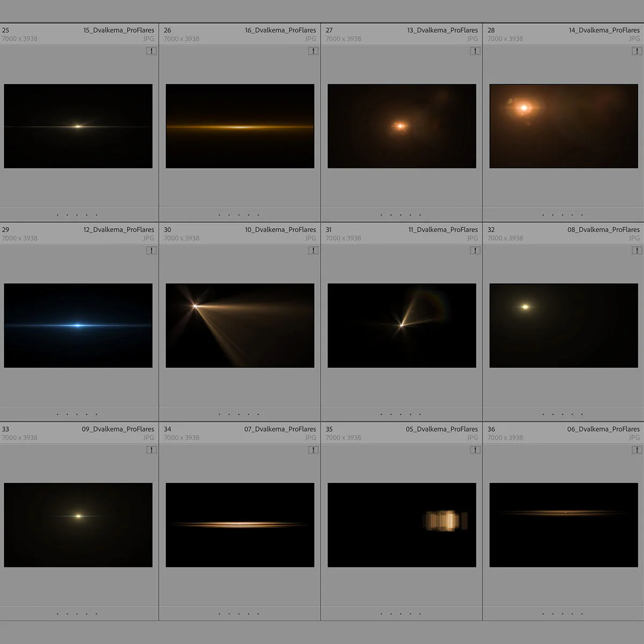Set star rating under 09_Dvalkema_ProFlares
The image size is (644, 644).
77,614
